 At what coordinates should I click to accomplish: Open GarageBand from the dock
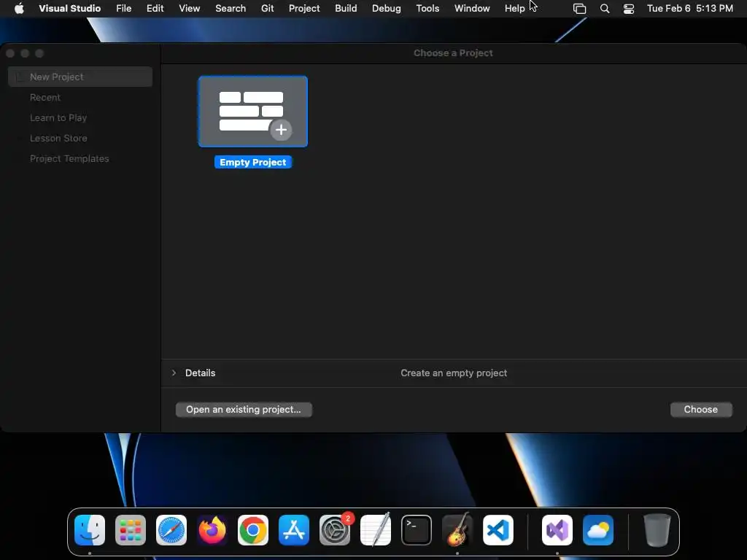pyautogui.click(x=457, y=530)
